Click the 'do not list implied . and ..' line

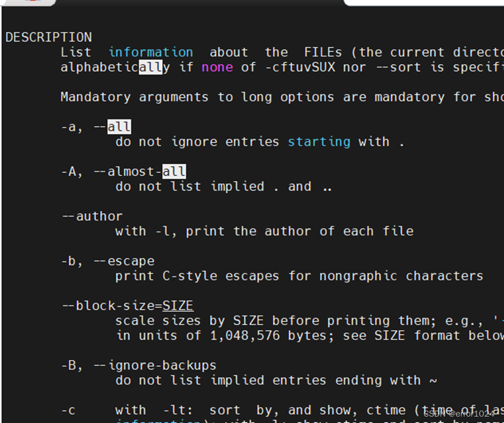(x=223, y=186)
